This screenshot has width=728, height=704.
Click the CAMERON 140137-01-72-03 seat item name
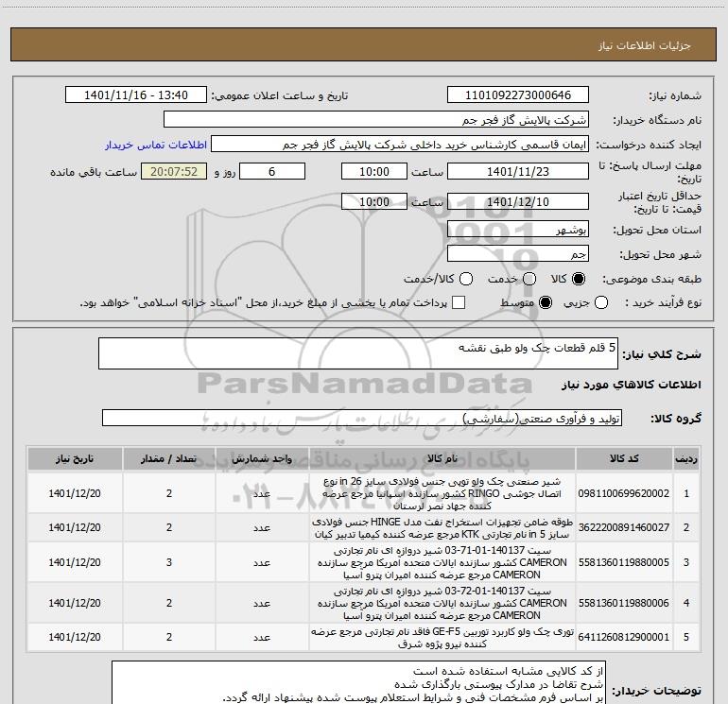point(442,603)
